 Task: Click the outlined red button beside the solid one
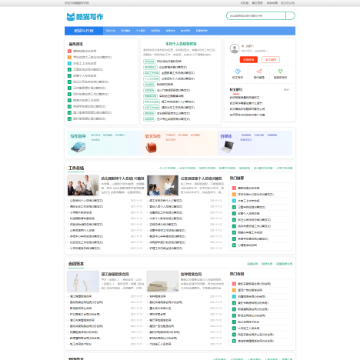pos(271,60)
